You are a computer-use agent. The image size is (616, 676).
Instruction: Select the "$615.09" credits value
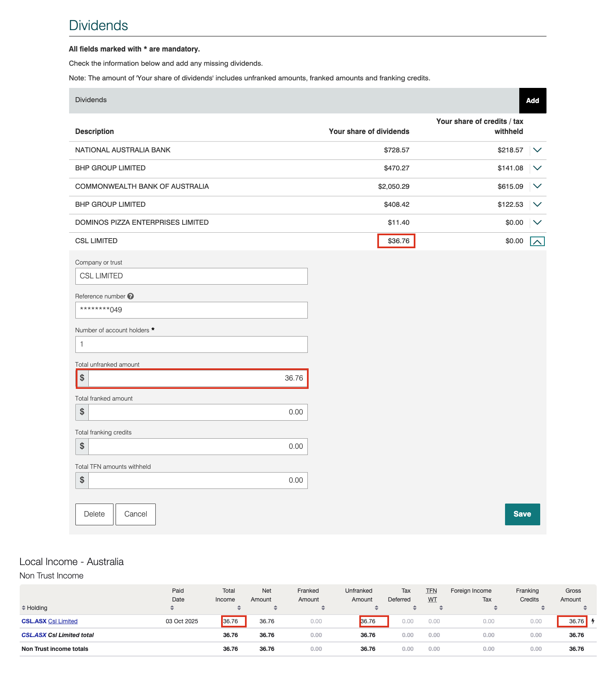(510, 186)
